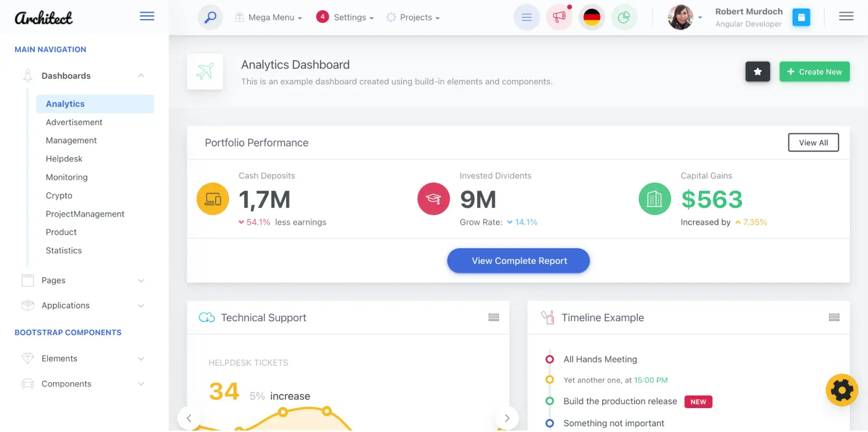This screenshot has width=868, height=432.
Task: Click the next arrow on support carousel
Action: pyautogui.click(x=507, y=418)
